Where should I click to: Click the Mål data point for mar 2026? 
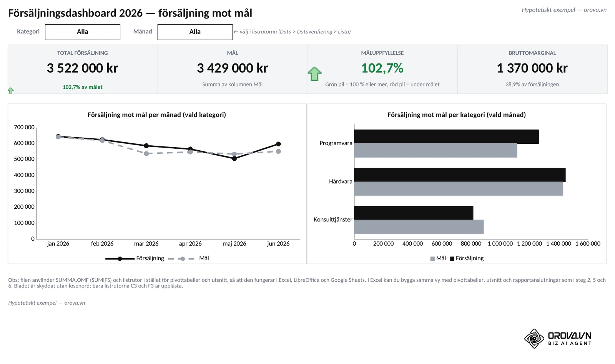point(146,154)
